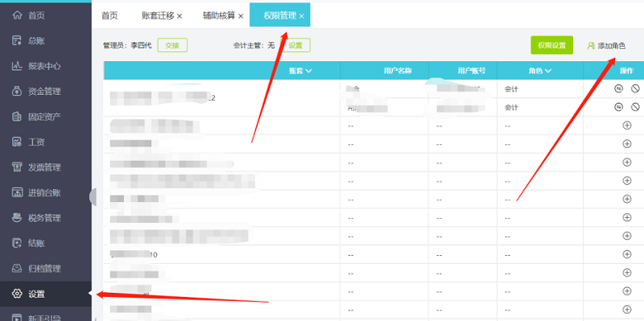The image size is (644, 321).
Task: Click transfer icon in second 会计 row
Action: point(618,107)
